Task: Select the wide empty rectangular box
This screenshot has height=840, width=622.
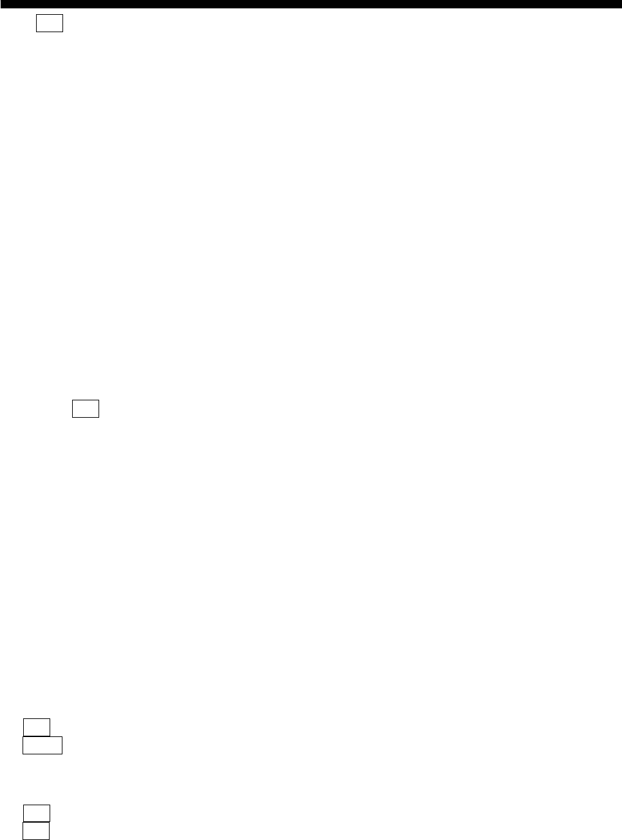Action: click(x=42, y=745)
